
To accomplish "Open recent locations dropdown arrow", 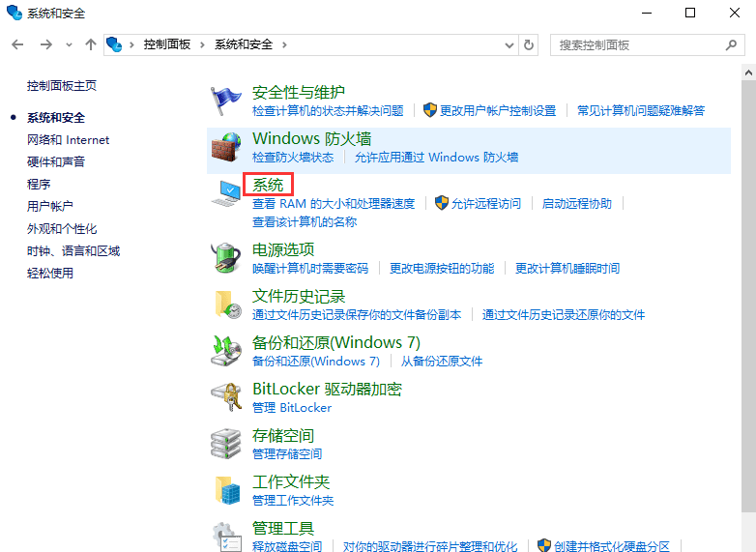I will 69,45.
